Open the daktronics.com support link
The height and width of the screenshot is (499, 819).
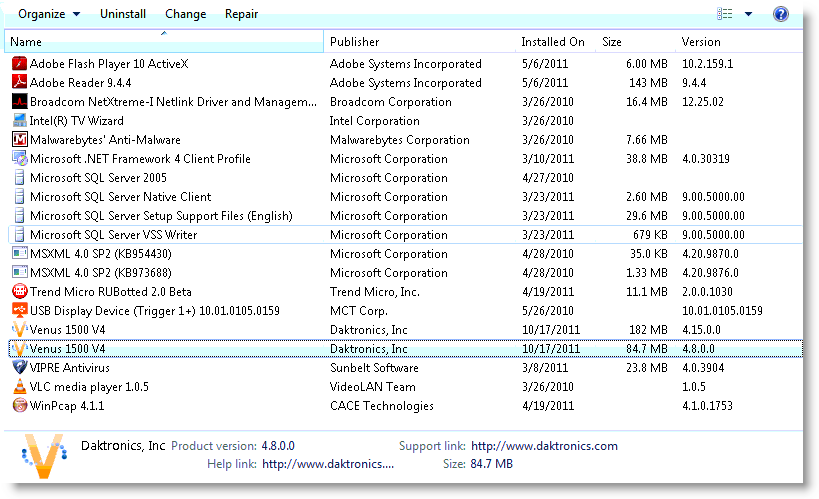click(x=544, y=446)
